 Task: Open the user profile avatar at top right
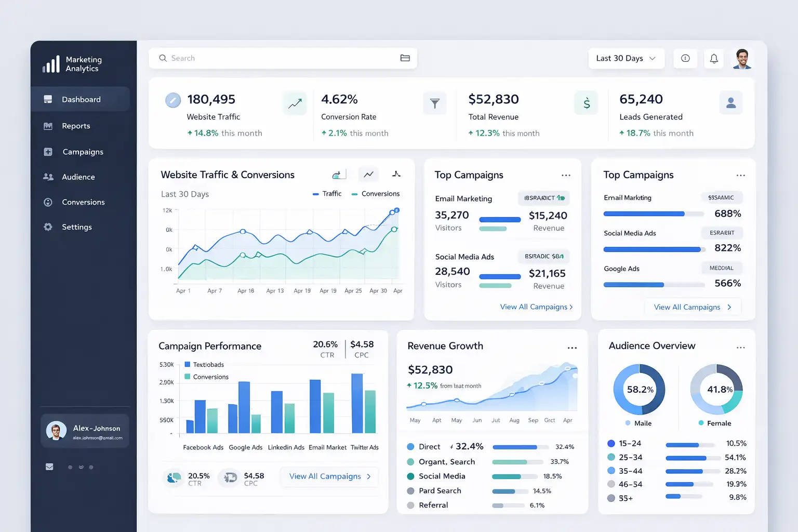(742, 59)
